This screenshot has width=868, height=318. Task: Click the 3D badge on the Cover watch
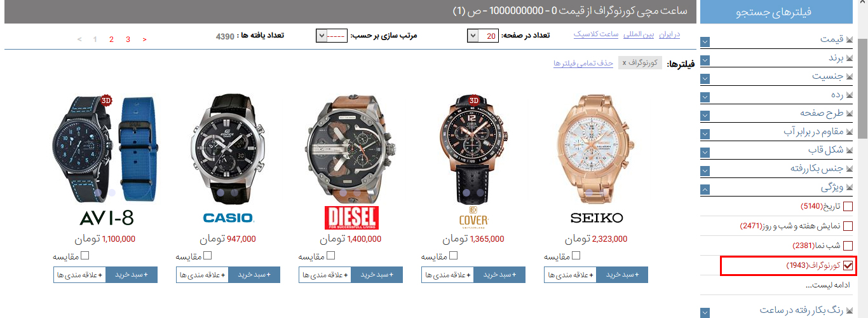tap(473, 100)
